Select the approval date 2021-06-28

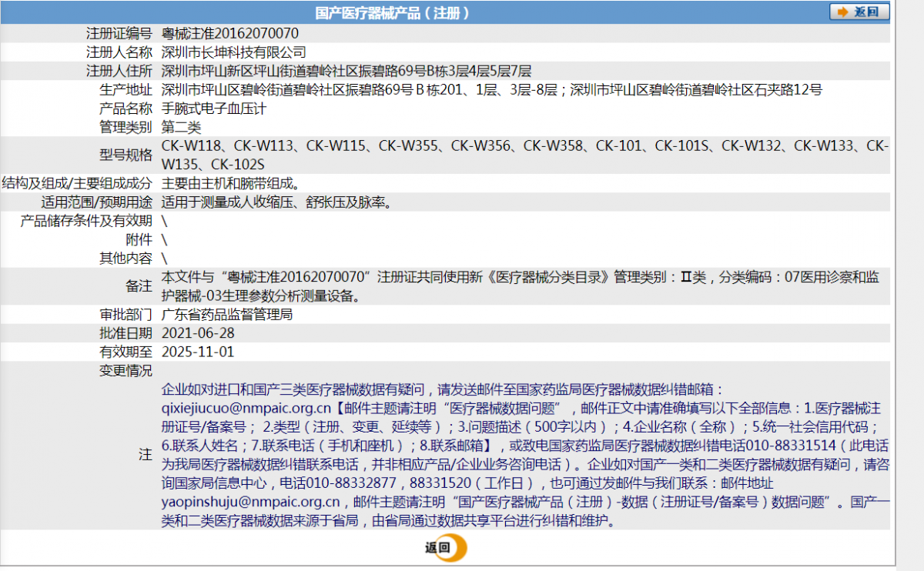click(x=198, y=333)
